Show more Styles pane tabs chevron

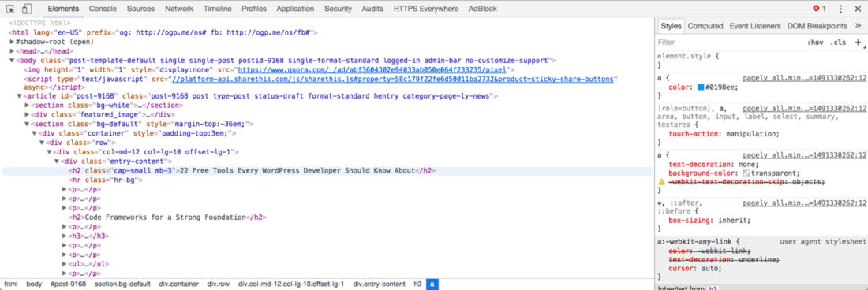tap(858, 26)
